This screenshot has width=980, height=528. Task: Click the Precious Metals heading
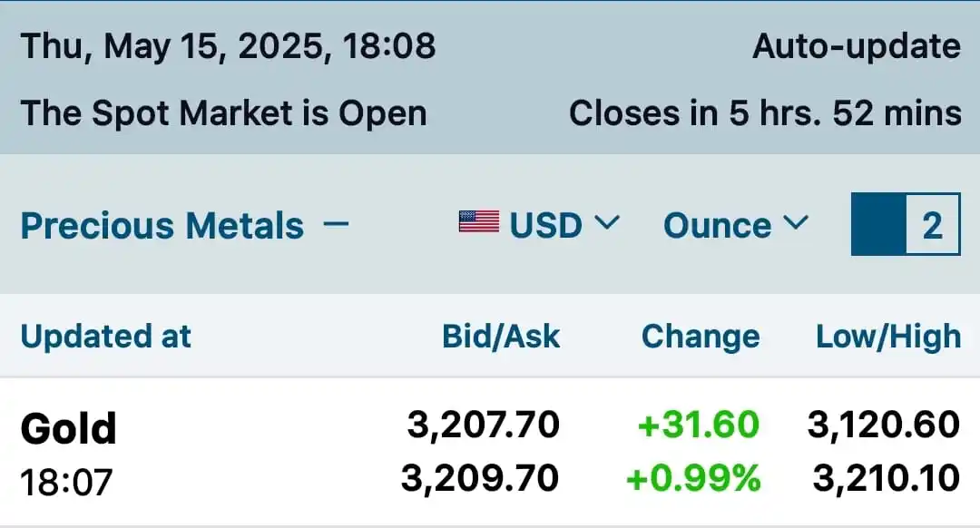pyautogui.click(x=162, y=225)
